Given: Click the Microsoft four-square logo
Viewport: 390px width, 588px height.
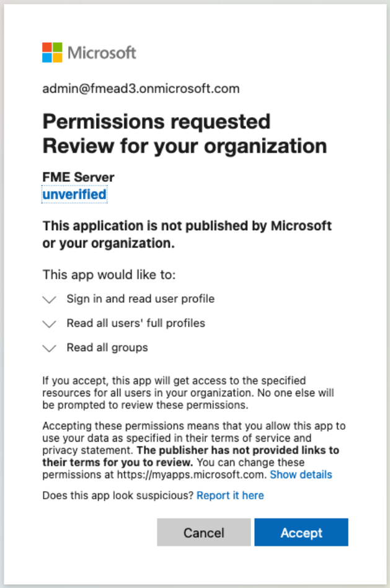Looking at the screenshot, I should pyautogui.click(x=52, y=53).
